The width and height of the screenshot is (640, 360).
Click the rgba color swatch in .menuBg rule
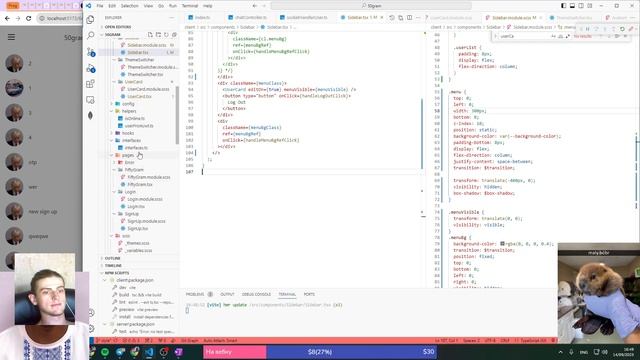pyautogui.click(x=502, y=244)
